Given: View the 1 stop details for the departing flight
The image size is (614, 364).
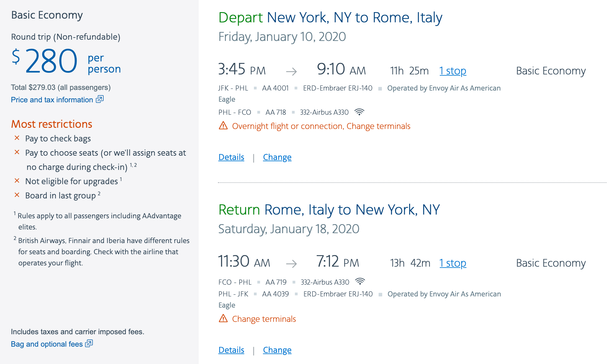Looking at the screenshot, I should (453, 71).
